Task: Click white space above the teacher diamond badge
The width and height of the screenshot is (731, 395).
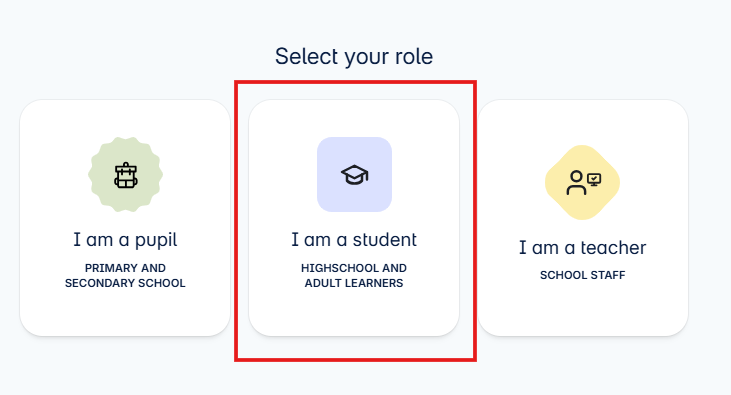Action: pos(583,122)
